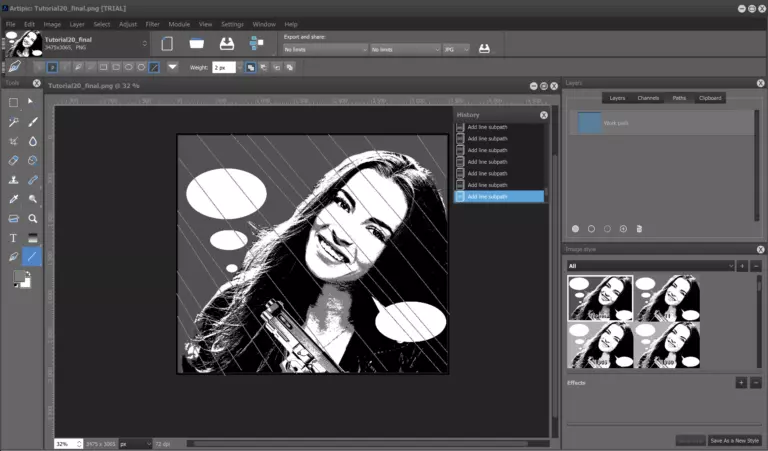Toggle checkbox of the highlighted history step

461,197
